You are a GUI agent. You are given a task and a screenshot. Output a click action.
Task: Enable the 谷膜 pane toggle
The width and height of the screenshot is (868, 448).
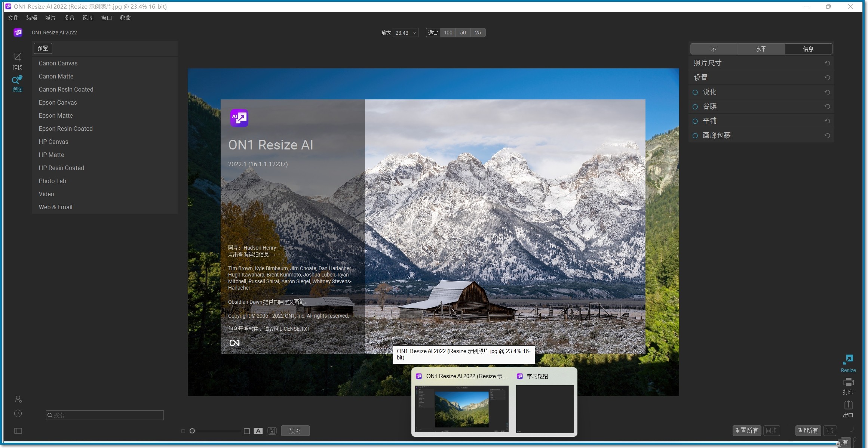click(x=695, y=107)
